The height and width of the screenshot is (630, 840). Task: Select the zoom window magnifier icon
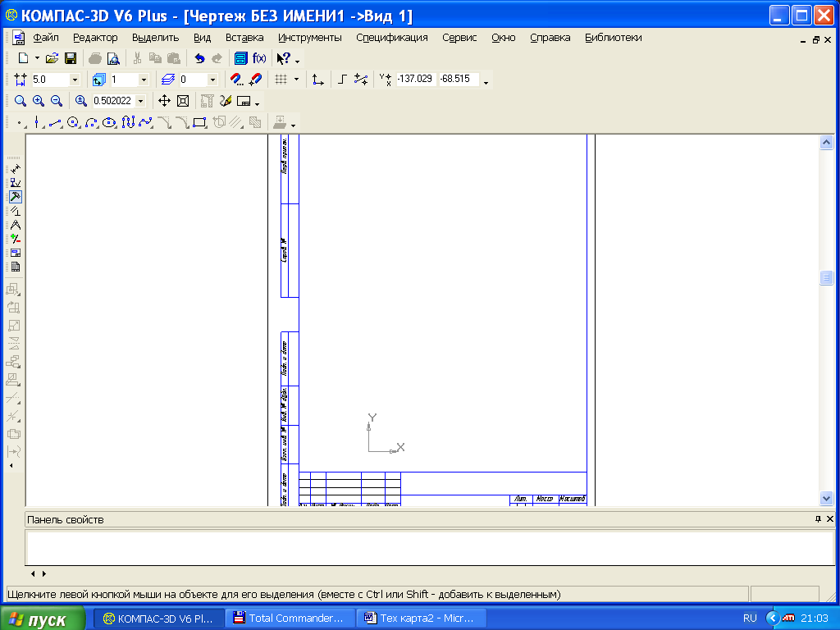point(21,101)
